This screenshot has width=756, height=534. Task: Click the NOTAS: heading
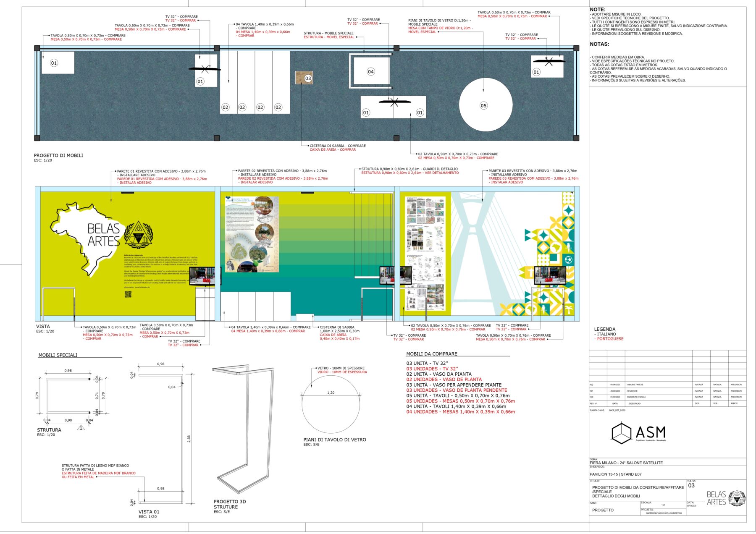(x=599, y=44)
